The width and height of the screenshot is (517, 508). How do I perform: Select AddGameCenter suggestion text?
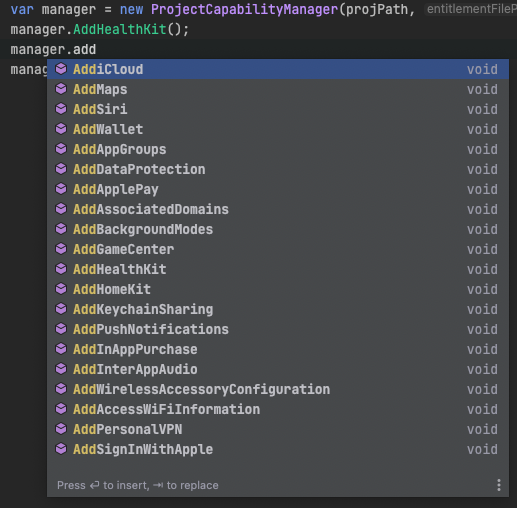click(123, 249)
